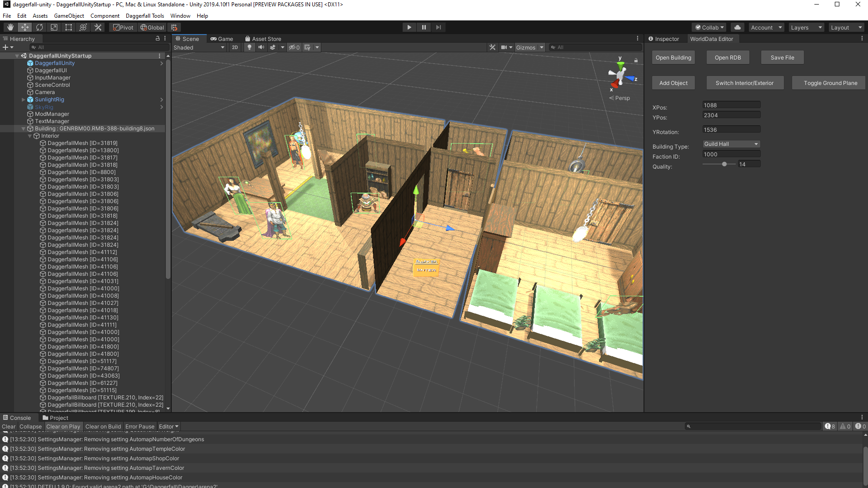Click the Quality slider handle
This screenshot has width=868, height=488.
[x=724, y=164]
